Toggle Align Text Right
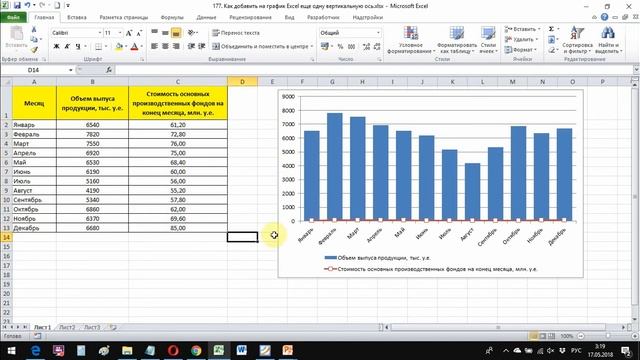640x360 pixels. pos(176,47)
